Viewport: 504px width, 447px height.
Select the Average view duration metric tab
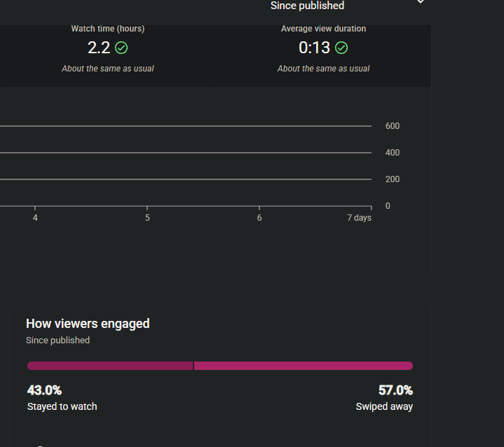point(323,29)
